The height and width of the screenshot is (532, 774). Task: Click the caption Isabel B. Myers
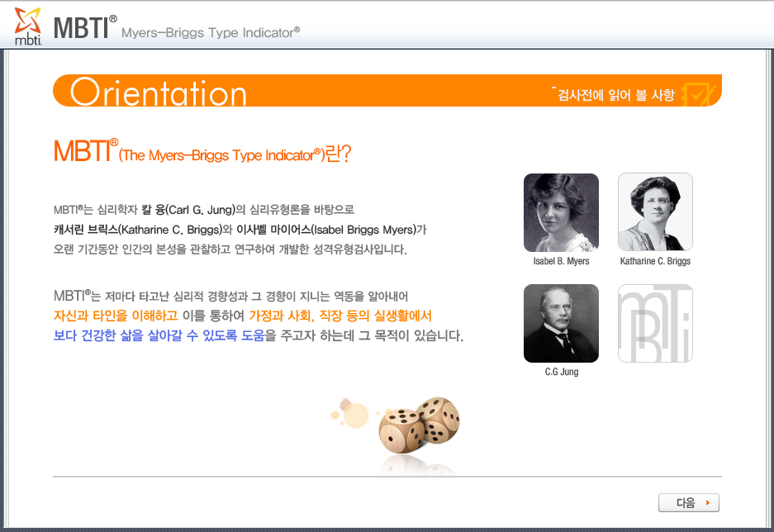pyautogui.click(x=561, y=261)
